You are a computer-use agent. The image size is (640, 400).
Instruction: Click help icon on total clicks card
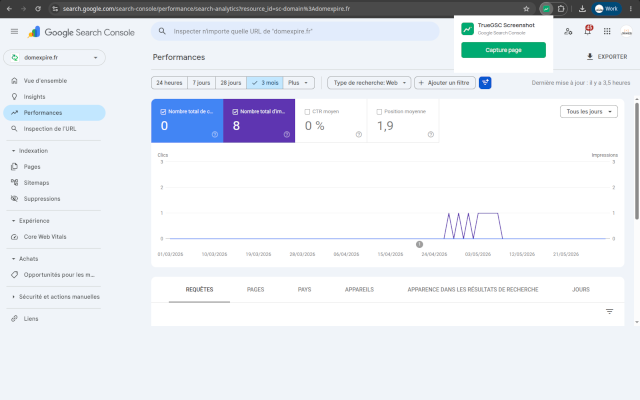point(215,134)
